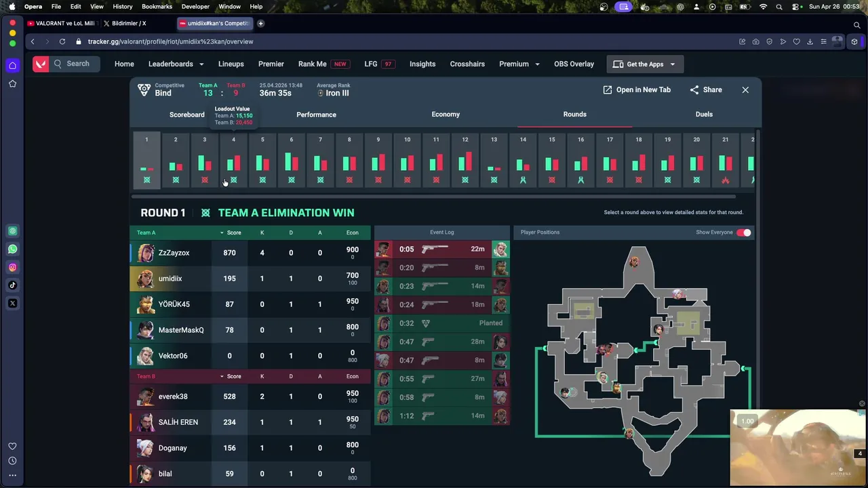868x488 pixels.
Task: Open easy setup sliders icon in Opera toolbar
Action: point(824,41)
